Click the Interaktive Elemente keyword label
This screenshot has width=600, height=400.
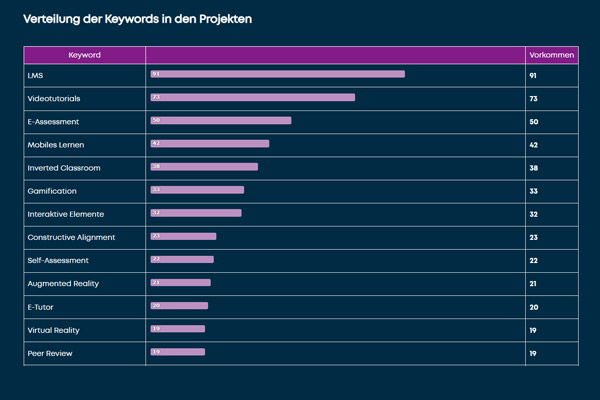[65, 214]
